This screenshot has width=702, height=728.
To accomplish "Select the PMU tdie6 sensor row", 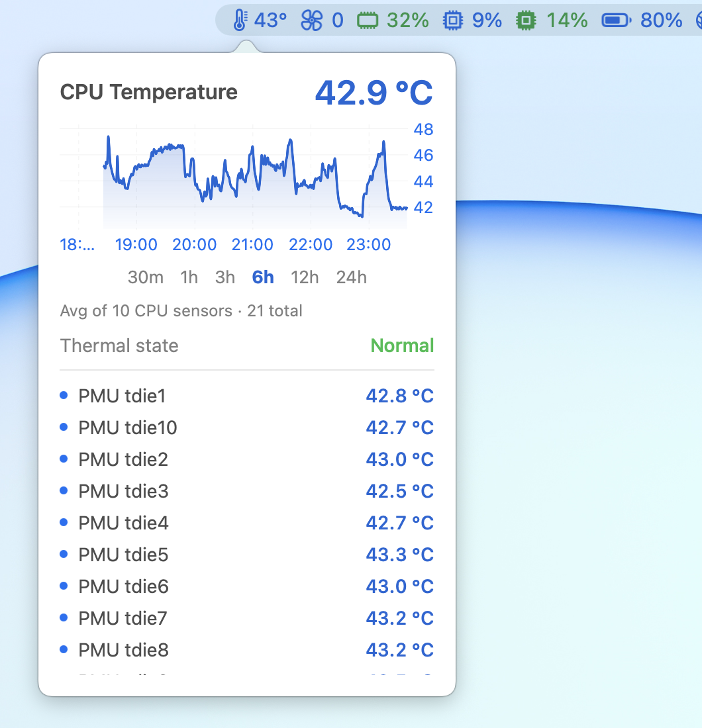I will coord(247,586).
